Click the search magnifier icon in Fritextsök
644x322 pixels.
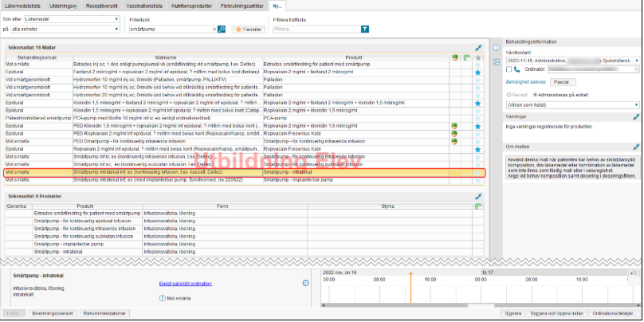(223, 29)
